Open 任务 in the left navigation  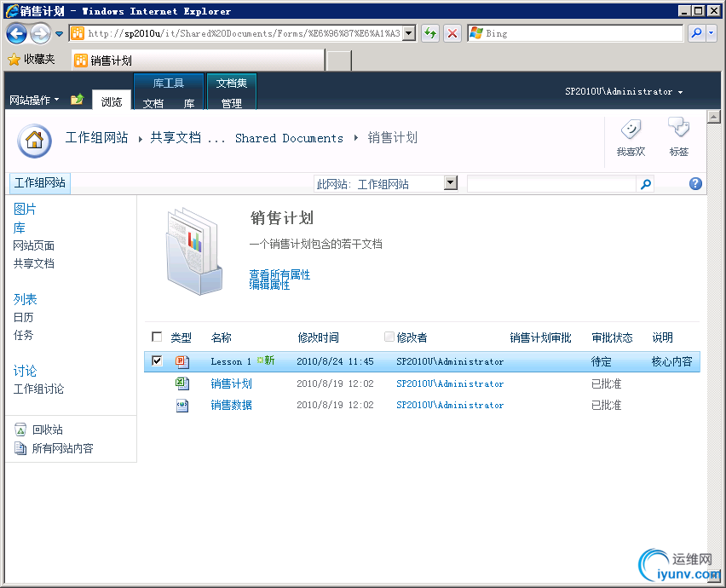23,335
